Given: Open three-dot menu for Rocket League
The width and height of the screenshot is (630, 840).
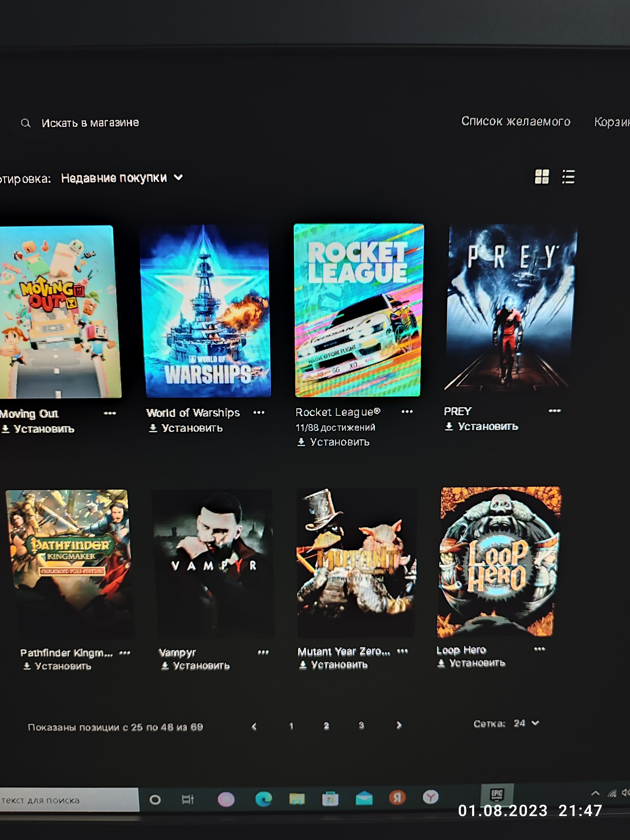Looking at the screenshot, I should tap(407, 412).
